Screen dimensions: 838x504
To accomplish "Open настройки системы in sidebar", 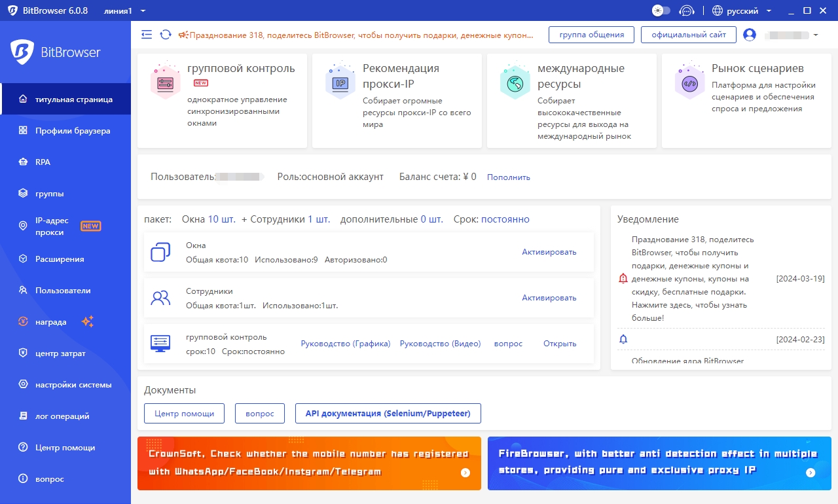I will click(x=73, y=385).
